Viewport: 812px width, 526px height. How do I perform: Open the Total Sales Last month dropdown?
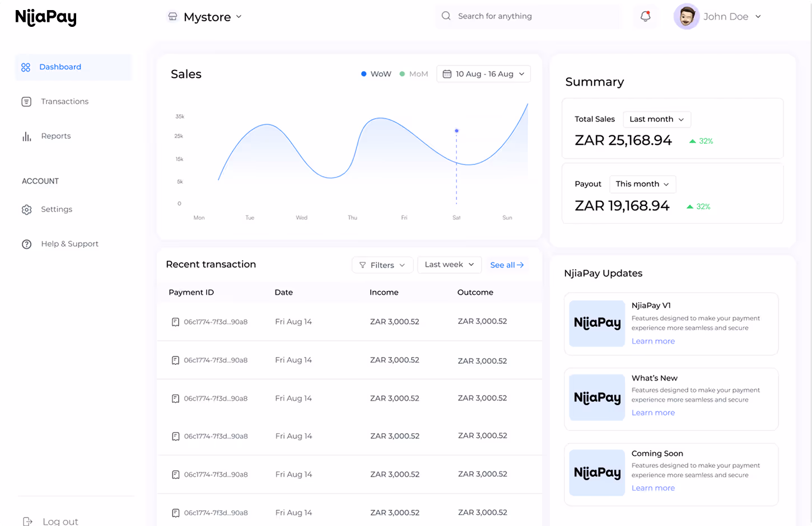656,119
